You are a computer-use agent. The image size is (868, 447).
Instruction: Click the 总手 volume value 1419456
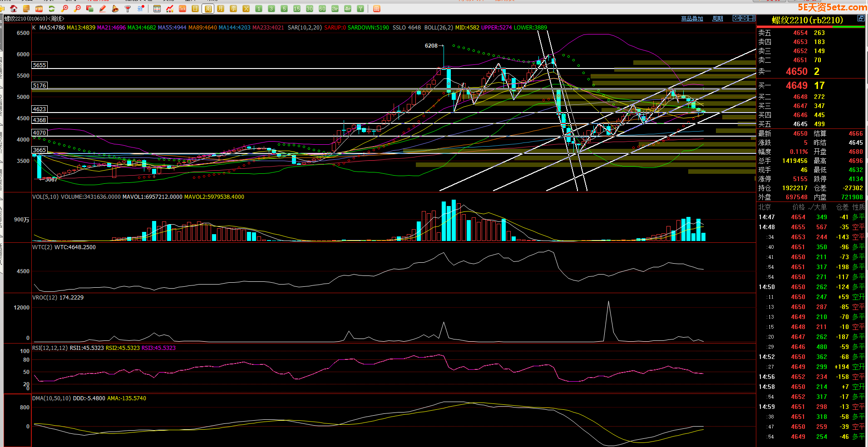click(x=795, y=161)
